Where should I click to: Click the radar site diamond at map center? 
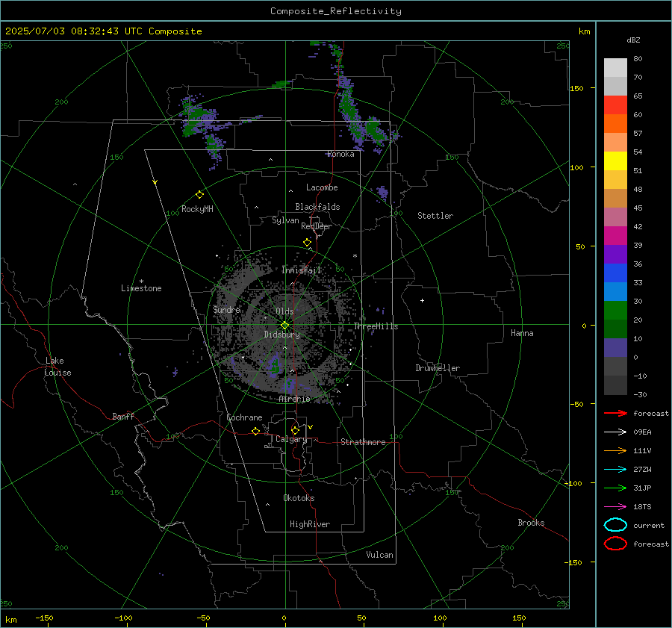(x=285, y=325)
